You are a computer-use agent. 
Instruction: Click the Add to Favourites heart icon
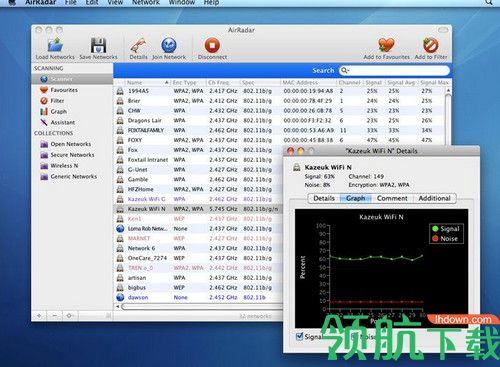point(386,45)
